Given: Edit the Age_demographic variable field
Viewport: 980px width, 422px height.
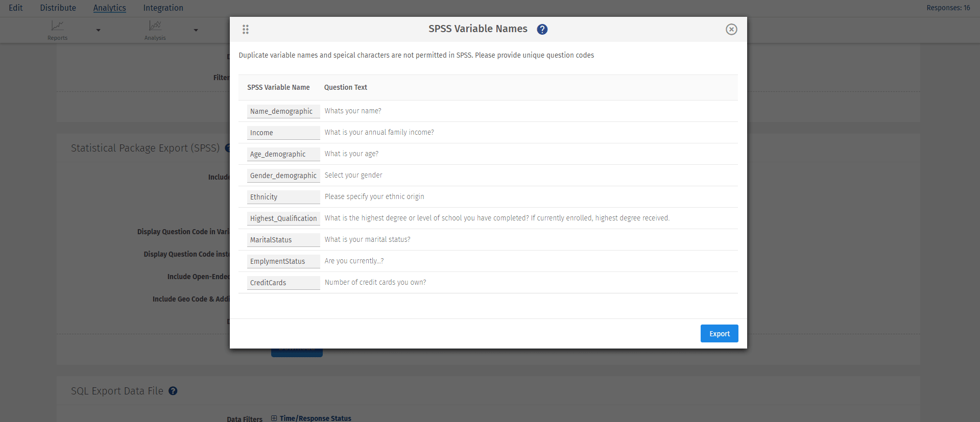Looking at the screenshot, I should pyautogui.click(x=283, y=154).
